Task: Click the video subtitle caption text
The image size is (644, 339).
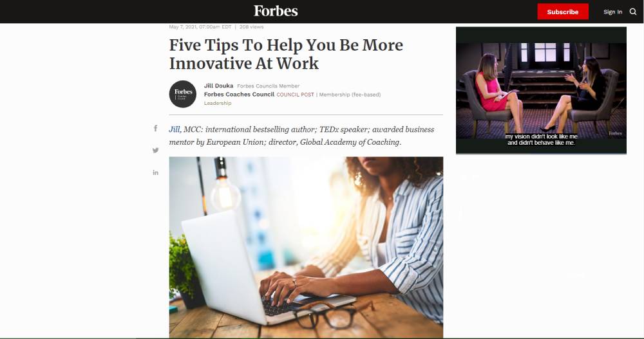Action: click(x=541, y=140)
